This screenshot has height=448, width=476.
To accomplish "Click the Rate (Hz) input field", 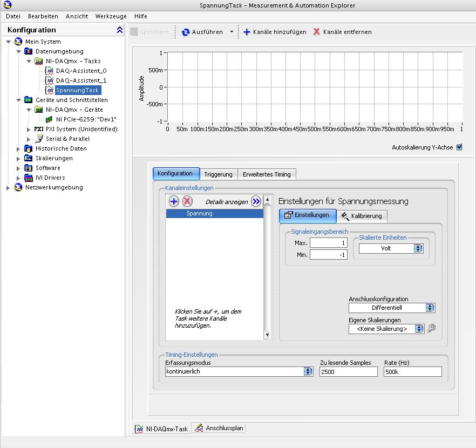I will pyautogui.click(x=412, y=371).
